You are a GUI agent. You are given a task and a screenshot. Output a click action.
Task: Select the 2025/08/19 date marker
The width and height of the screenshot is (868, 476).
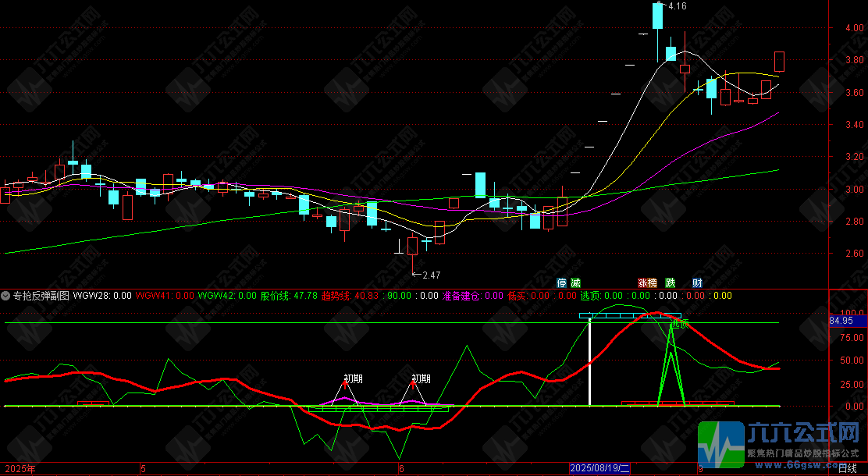[600, 469]
